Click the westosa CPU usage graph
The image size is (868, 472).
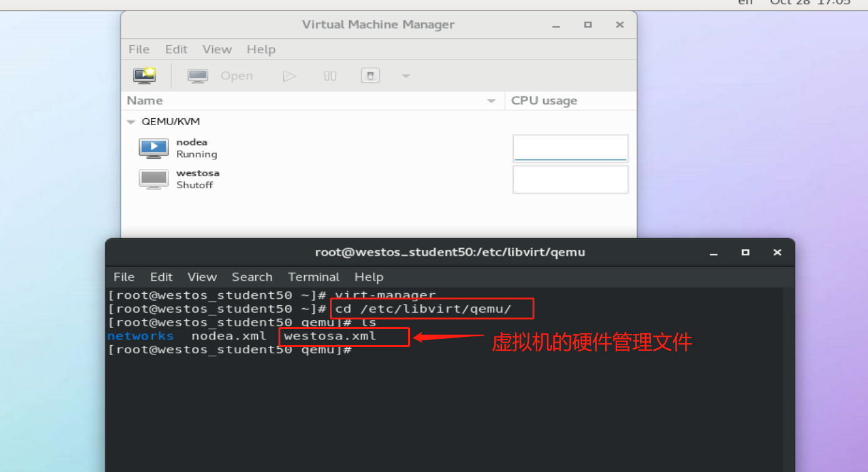570,179
